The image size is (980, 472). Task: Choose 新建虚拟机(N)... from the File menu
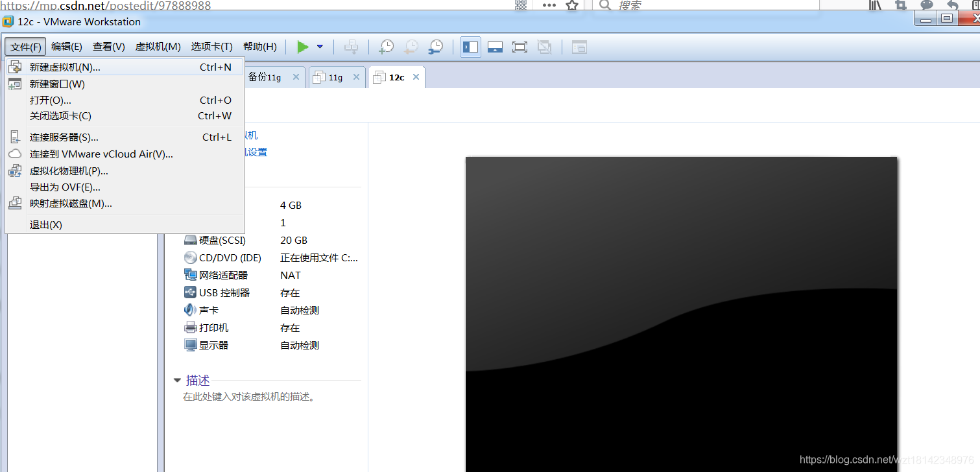(x=125, y=67)
